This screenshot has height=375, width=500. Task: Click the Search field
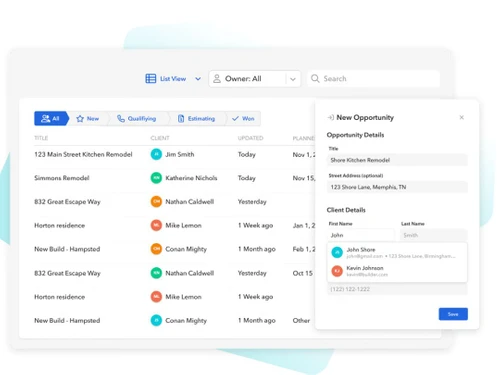373,79
